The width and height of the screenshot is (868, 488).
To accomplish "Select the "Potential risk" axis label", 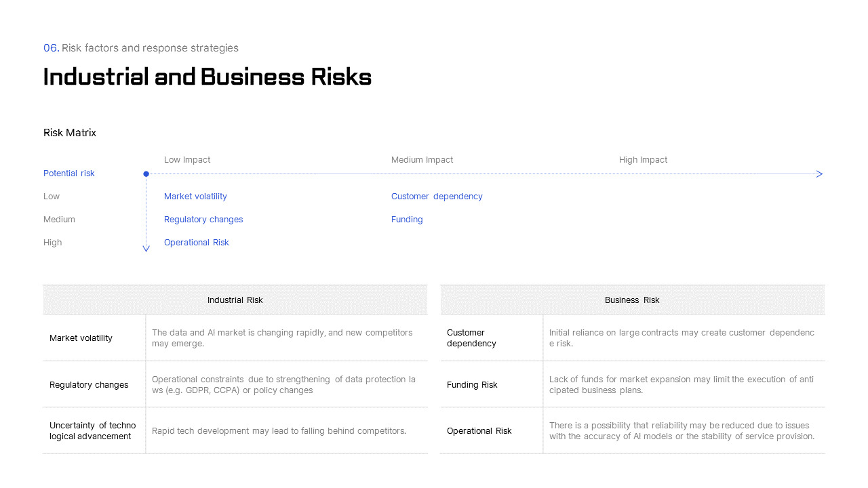I will tap(69, 174).
